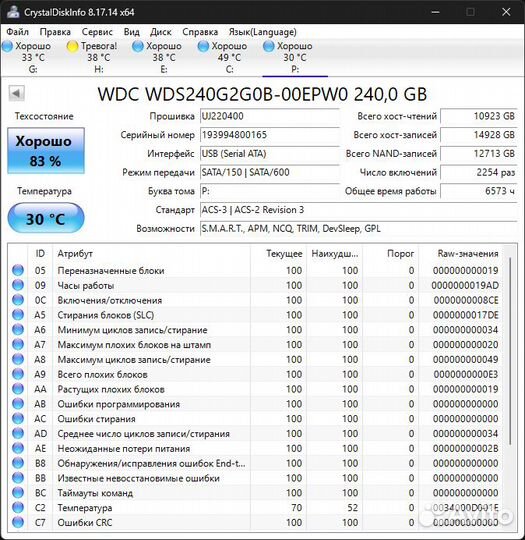
Task: Click the Хорошо 83 % health status button
Action: coord(46,151)
